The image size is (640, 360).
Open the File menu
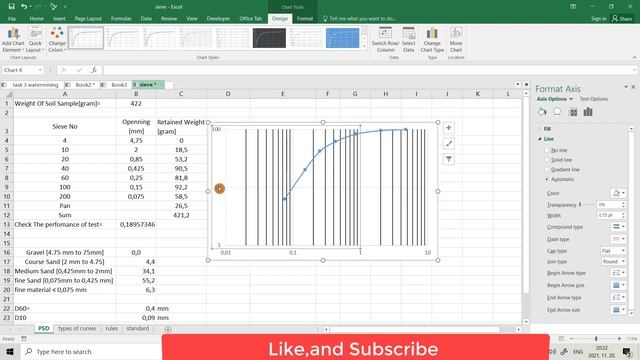(x=12, y=18)
